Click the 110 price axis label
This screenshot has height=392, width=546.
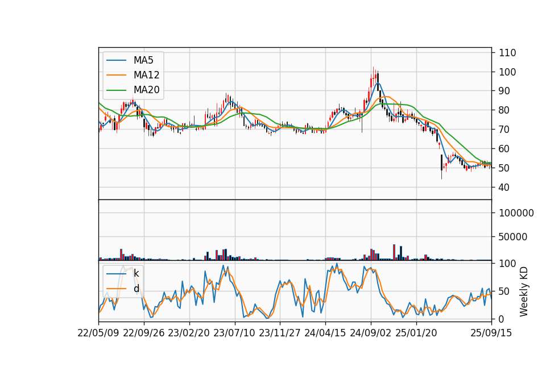click(507, 53)
